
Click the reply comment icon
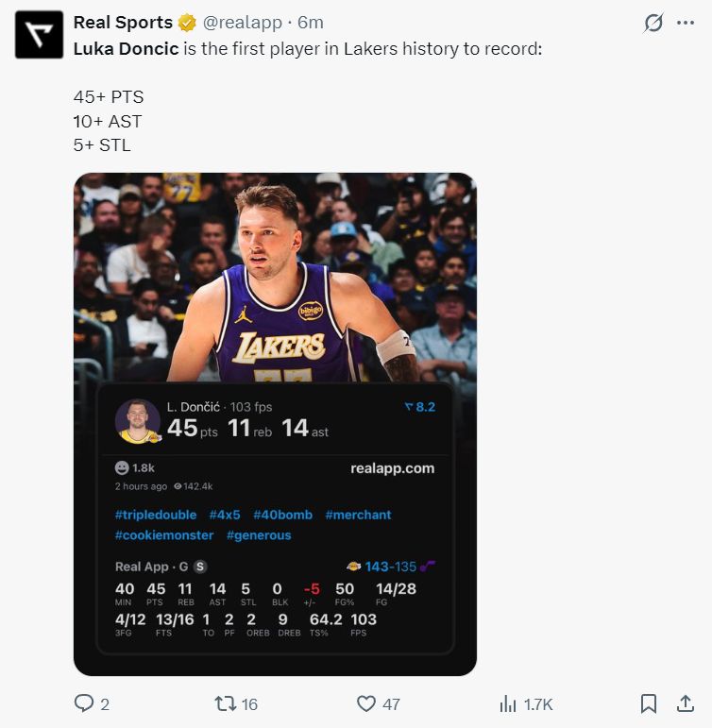[82, 703]
